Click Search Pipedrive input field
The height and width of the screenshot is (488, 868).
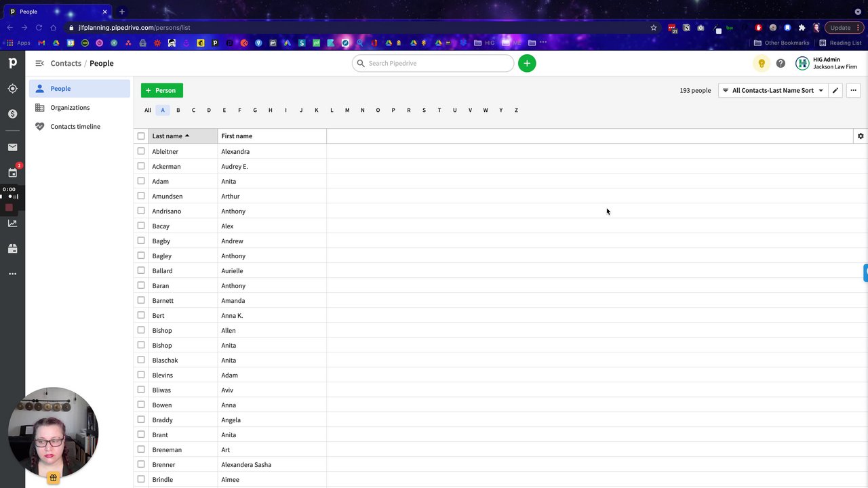[x=433, y=63]
